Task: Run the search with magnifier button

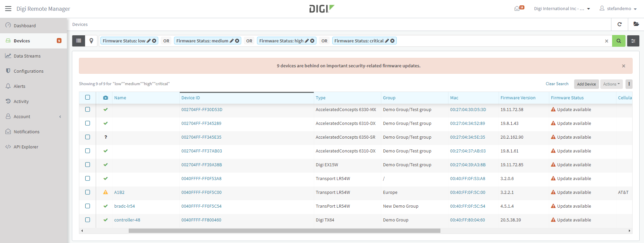Action: (619, 41)
